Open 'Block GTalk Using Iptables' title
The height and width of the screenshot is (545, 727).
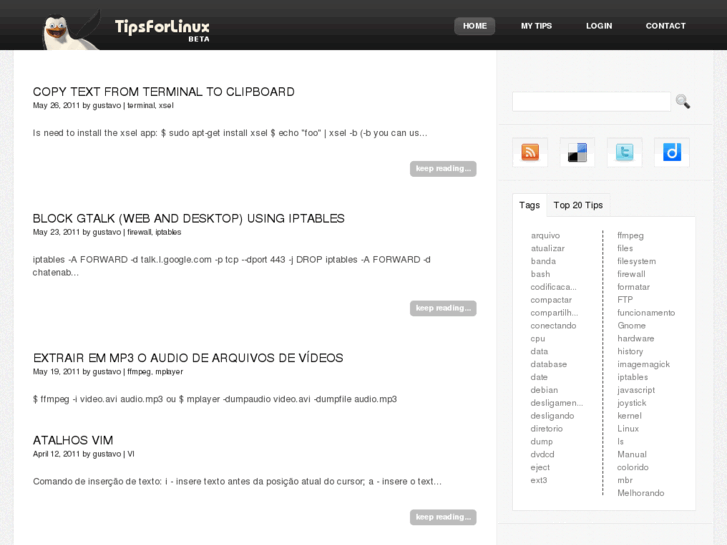pyautogui.click(x=188, y=218)
